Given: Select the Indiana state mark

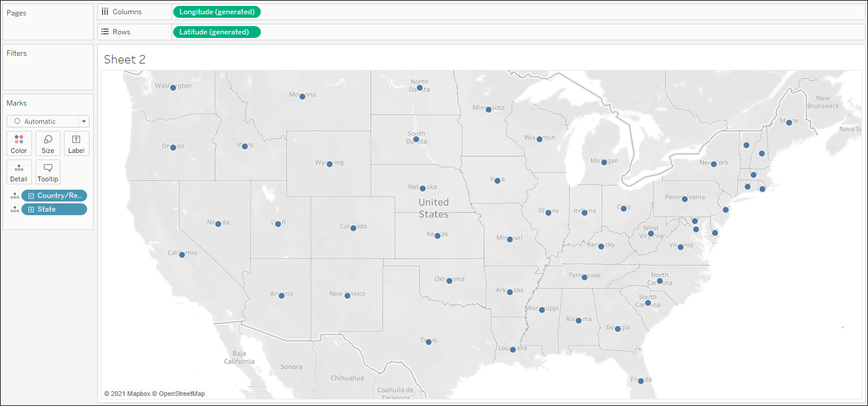Looking at the screenshot, I should click(x=584, y=212).
